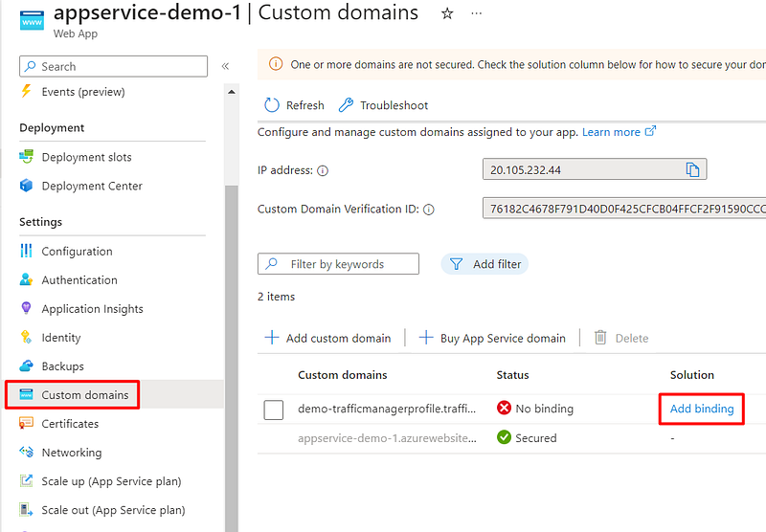Open Certificates settings
Image resolution: width=766 pixels, height=532 pixels.
tap(70, 424)
